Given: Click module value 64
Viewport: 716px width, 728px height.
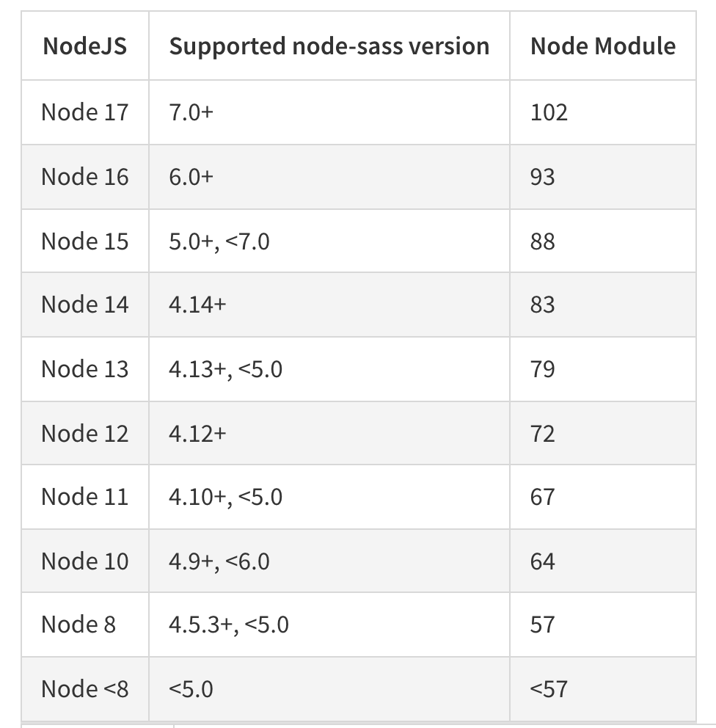Looking at the screenshot, I should 542,561.
